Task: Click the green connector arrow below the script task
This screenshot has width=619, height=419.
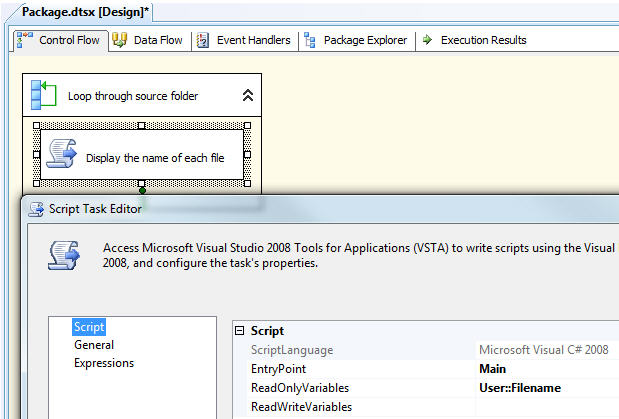Action: pos(142,189)
